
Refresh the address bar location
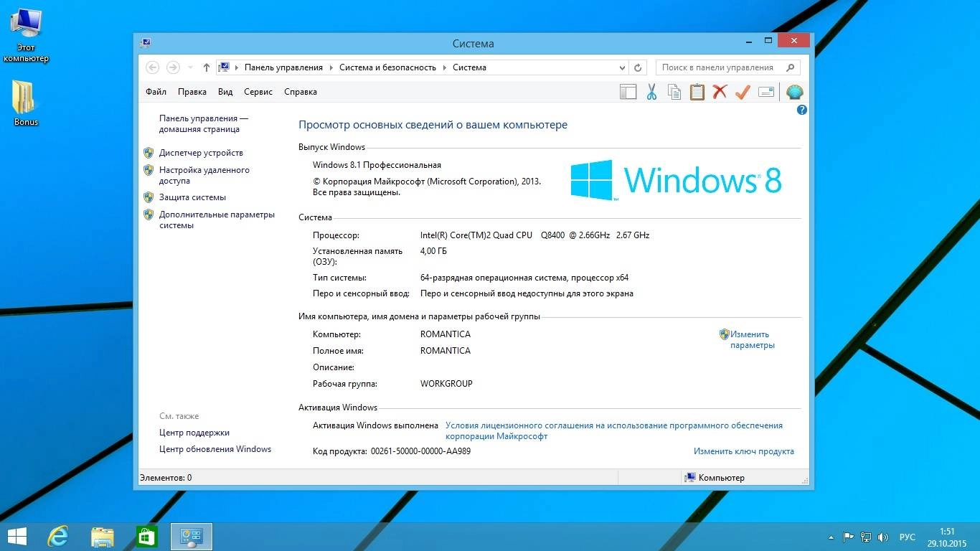pyautogui.click(x=638, y=67)
